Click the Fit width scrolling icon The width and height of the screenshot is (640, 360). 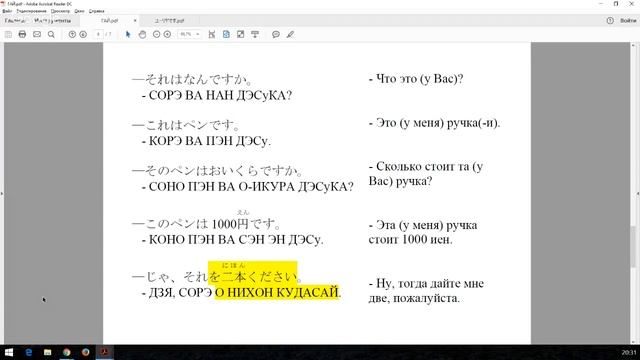pyautogui.click(x=212, y=35)
